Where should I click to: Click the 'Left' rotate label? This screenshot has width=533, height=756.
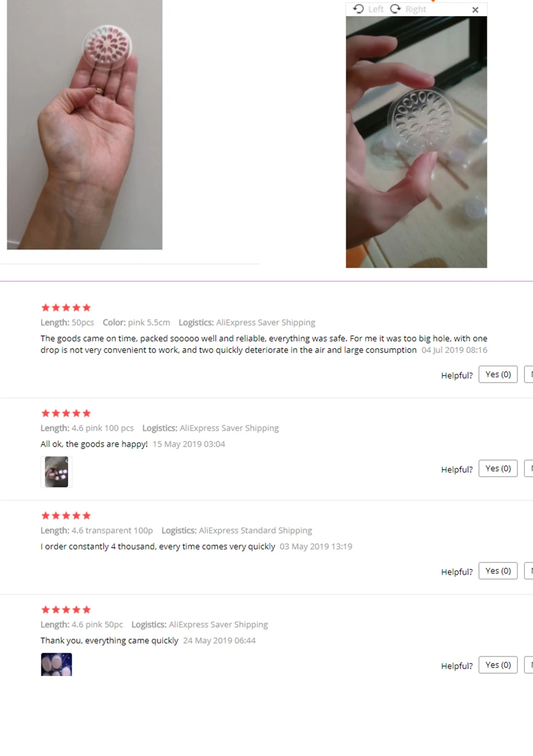(376, 9)
